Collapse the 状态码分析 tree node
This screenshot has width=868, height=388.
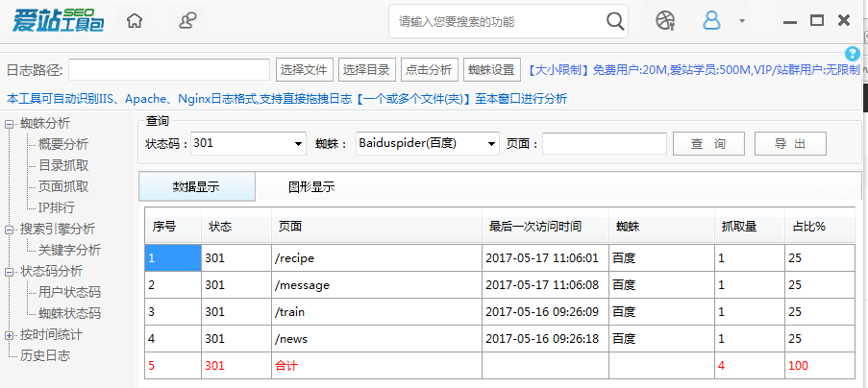point(10,272)
